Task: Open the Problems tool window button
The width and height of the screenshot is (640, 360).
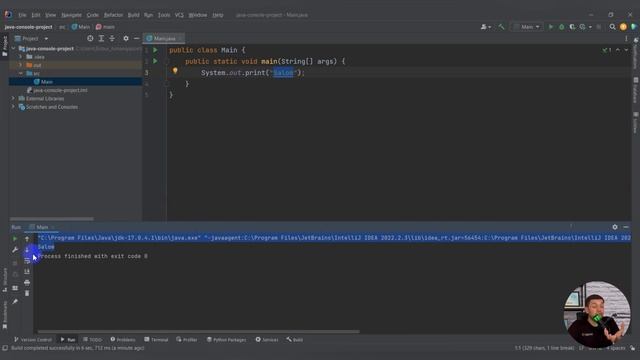Action: 123,340
